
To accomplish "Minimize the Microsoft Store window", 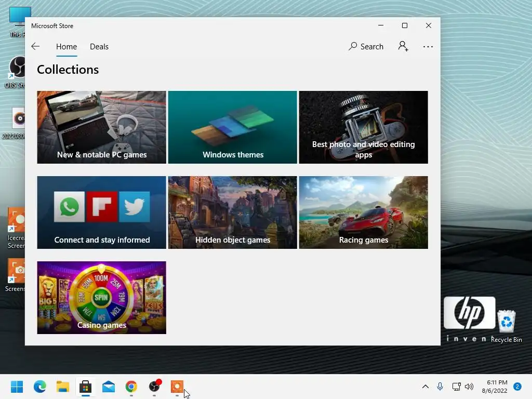I will (381, 25).
